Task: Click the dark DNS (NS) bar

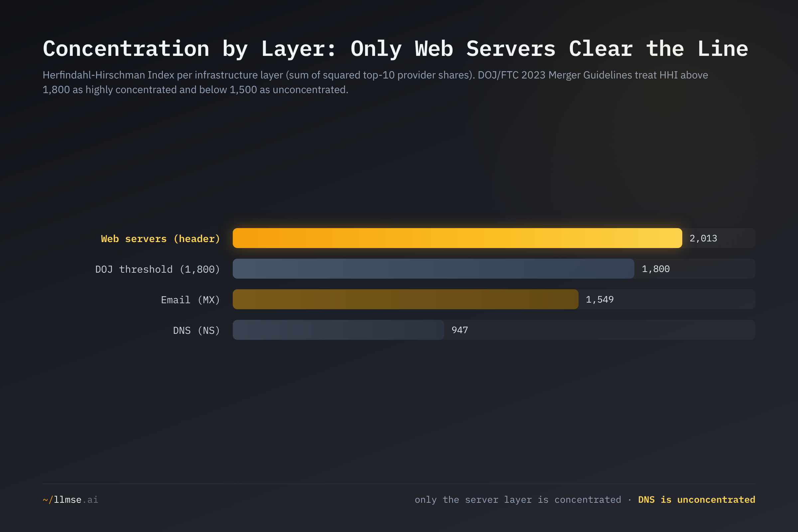Action: click(338, 330)
